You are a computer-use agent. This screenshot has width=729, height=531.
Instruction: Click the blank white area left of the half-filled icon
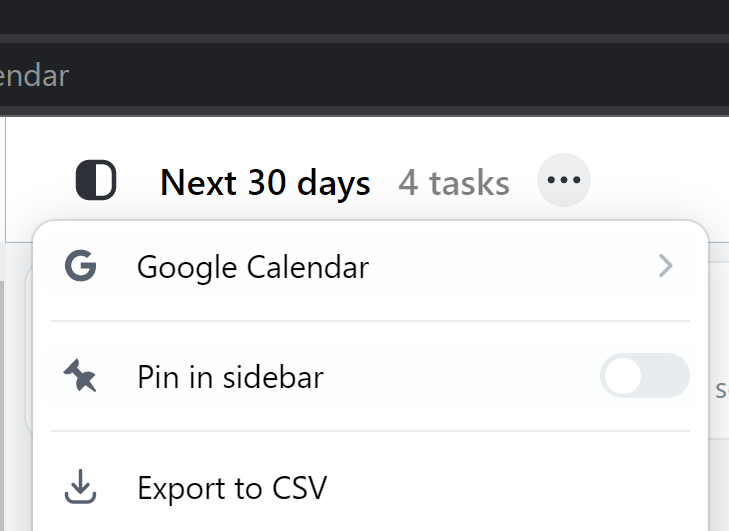tap(40, 180)
